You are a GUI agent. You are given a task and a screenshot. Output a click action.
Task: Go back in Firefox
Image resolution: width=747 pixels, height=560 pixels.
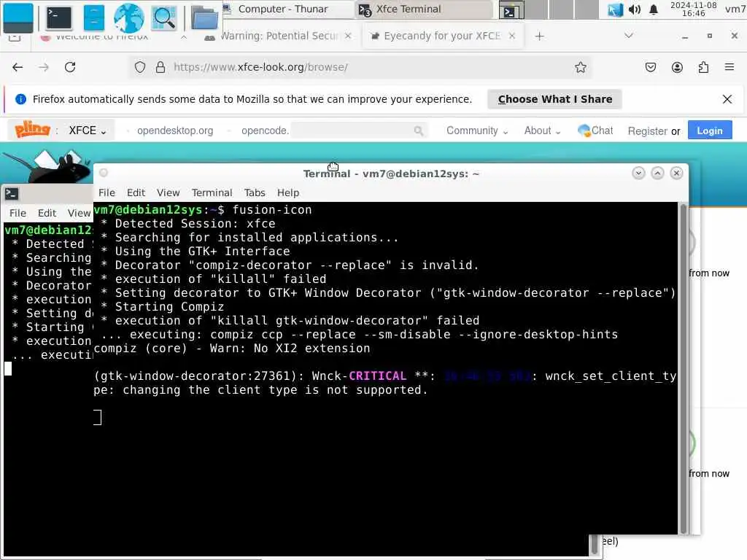click(x=18, y=67)
